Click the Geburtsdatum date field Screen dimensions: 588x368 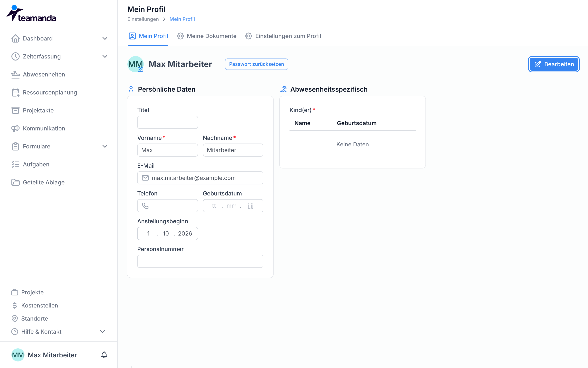coord(233,206)
